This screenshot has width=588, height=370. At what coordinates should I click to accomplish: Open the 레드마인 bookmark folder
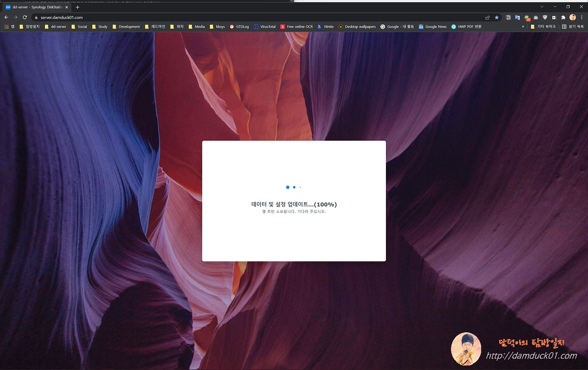tap(155, 26)
